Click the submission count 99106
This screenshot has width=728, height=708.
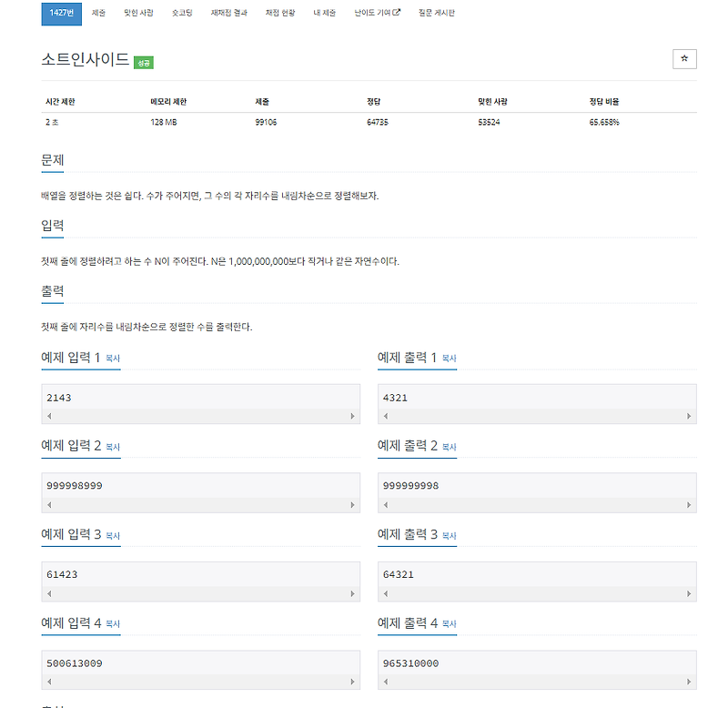[266, 122]
